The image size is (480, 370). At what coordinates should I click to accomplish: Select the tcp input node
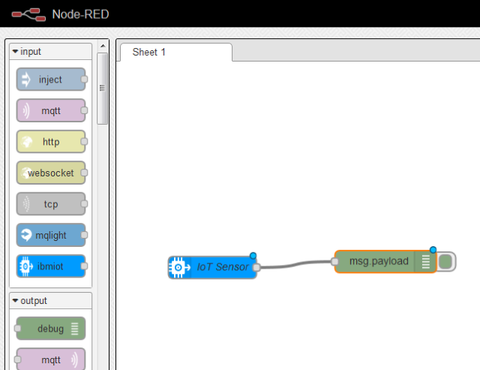click(x=51, y=204)
